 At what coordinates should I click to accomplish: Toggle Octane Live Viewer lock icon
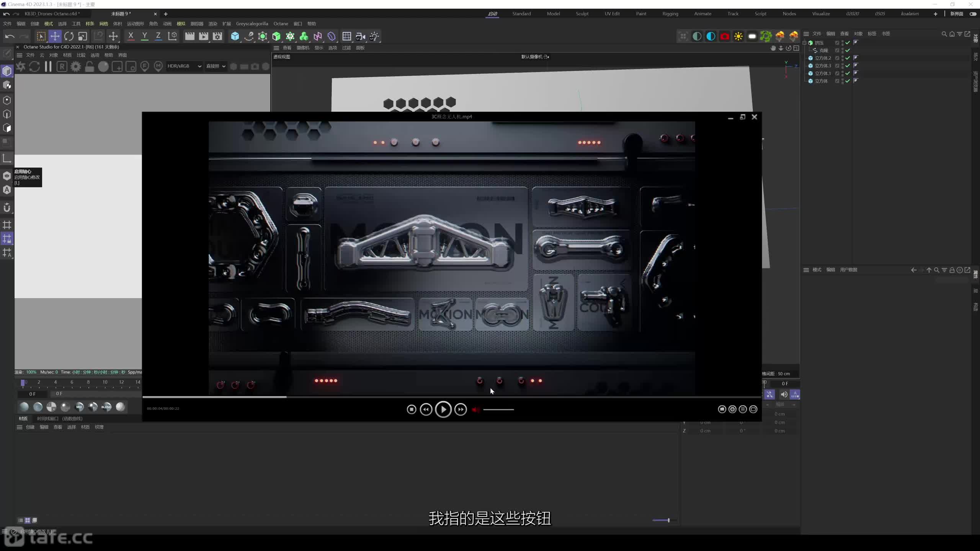click(x=90, y=67)
